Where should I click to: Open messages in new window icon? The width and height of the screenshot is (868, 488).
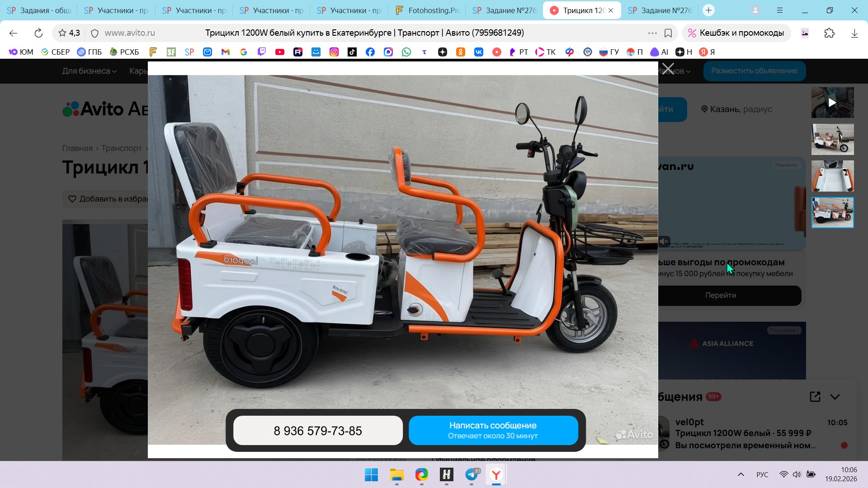815,397
